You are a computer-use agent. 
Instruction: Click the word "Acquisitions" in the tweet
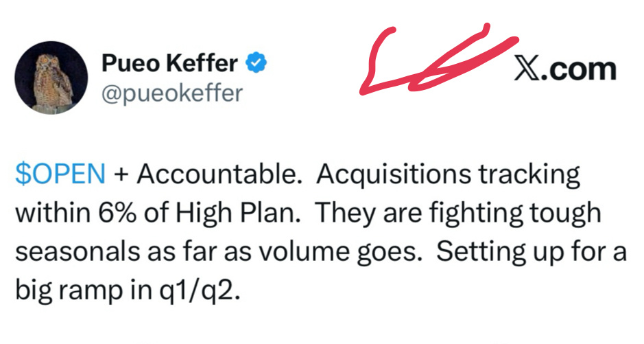pos(394,174)
